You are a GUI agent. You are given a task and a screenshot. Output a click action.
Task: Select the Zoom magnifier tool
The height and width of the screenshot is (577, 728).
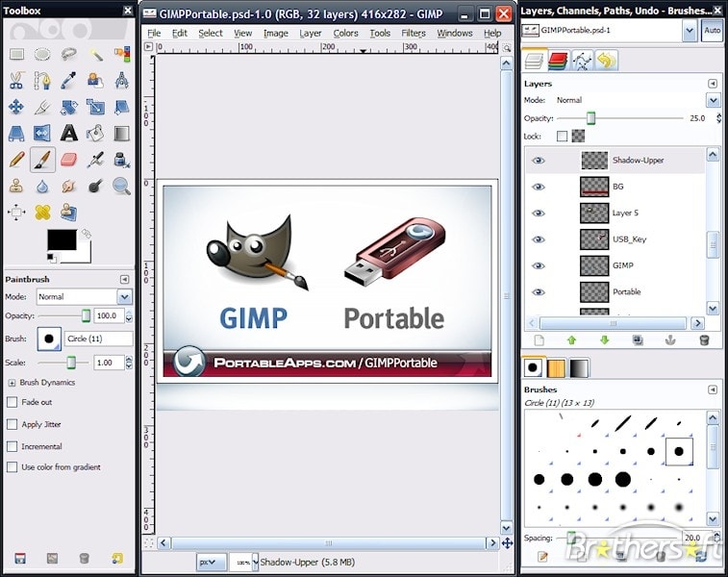[x=121, y=187]
